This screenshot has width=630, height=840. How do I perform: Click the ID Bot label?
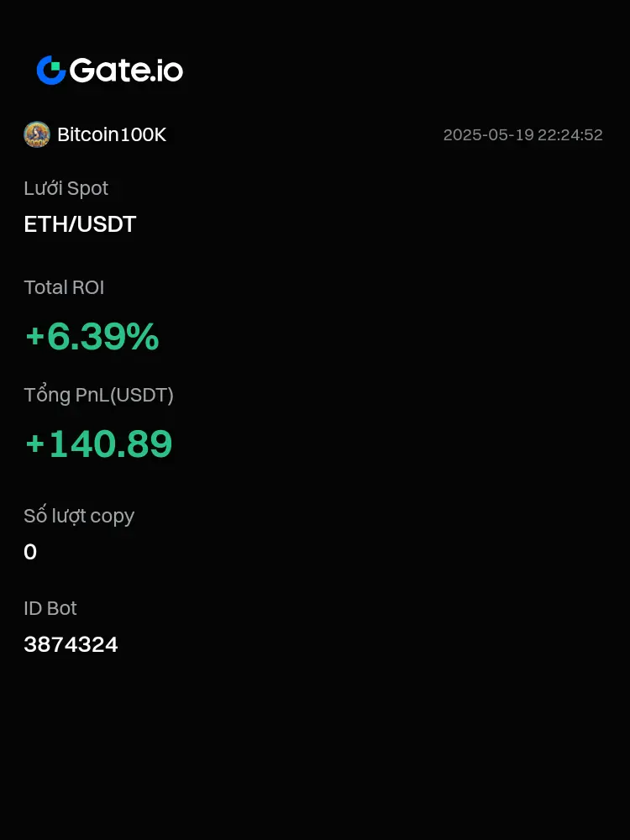[50, 608]
